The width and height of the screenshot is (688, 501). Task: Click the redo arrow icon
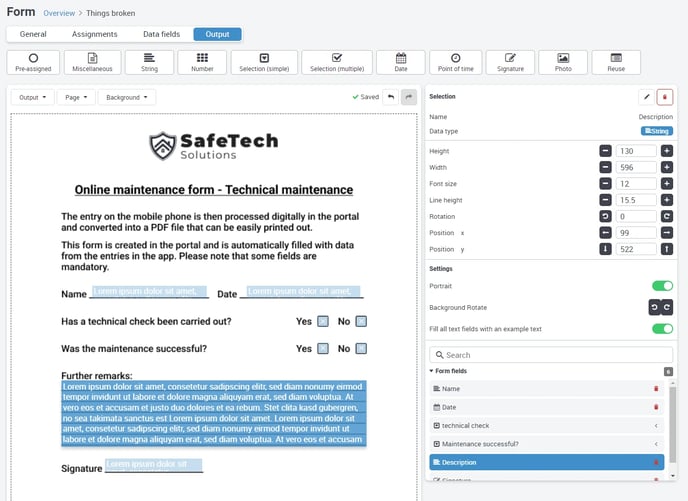pos(409,97)
